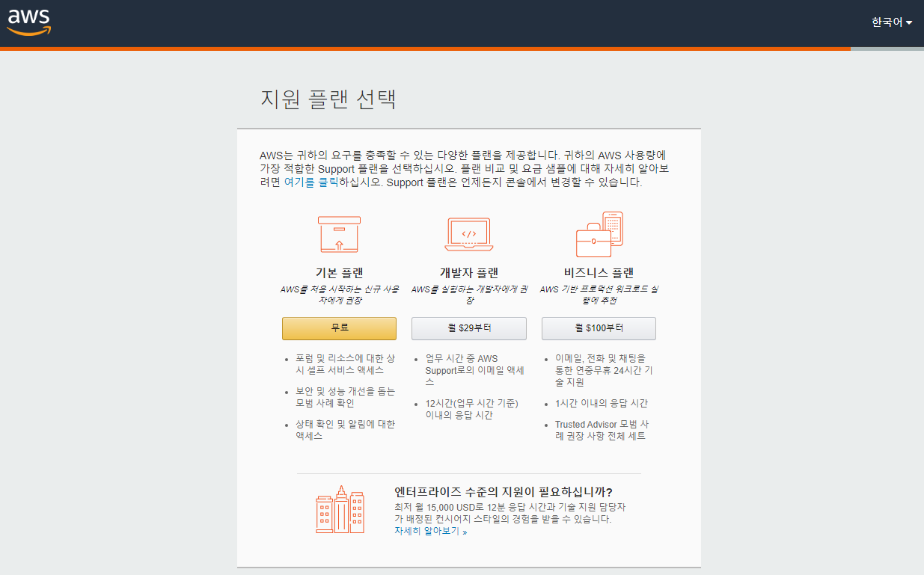Open the 한국어 language dropdown
The width and height of the screenshot is (924, 575).
tap(892, 22)
